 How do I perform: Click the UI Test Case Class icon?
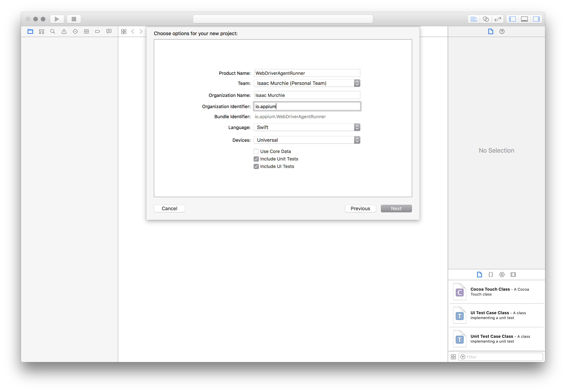(459, 315)
